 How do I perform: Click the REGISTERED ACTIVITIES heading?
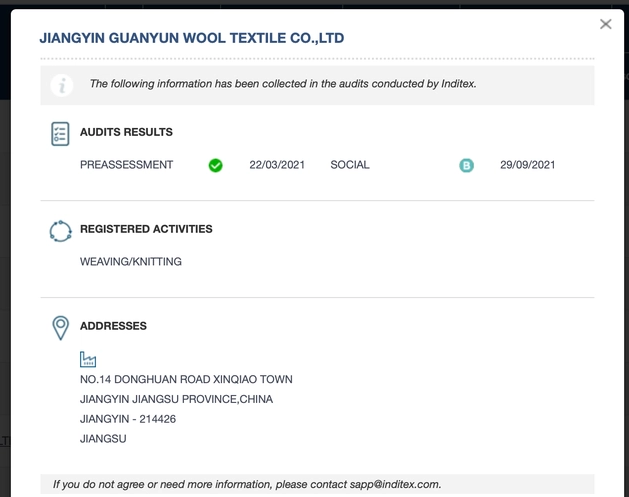point(146,229)
